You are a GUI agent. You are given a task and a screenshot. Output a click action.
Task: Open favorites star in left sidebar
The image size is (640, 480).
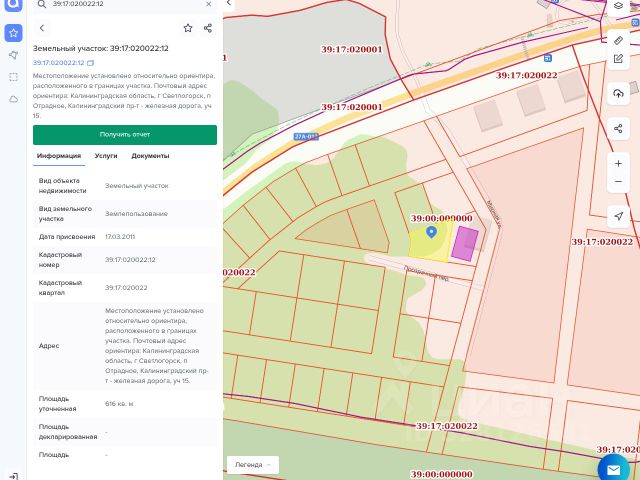coord(13,33)
